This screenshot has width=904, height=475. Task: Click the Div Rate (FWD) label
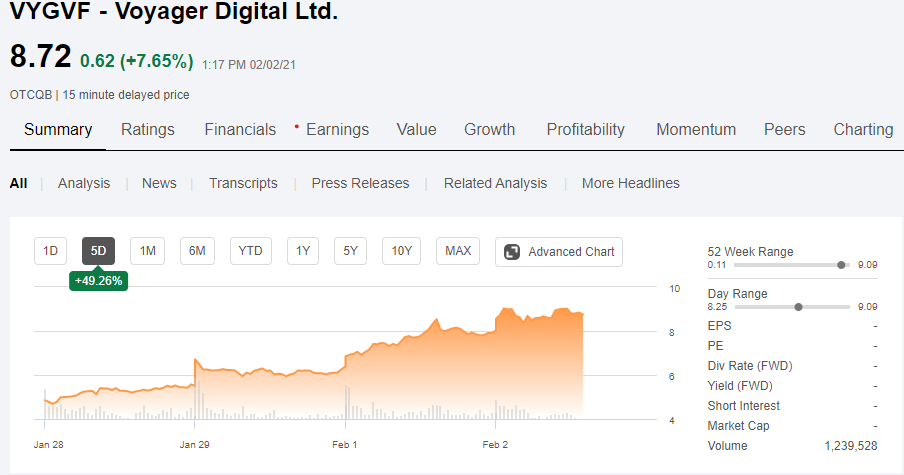[x=750, y=366]
